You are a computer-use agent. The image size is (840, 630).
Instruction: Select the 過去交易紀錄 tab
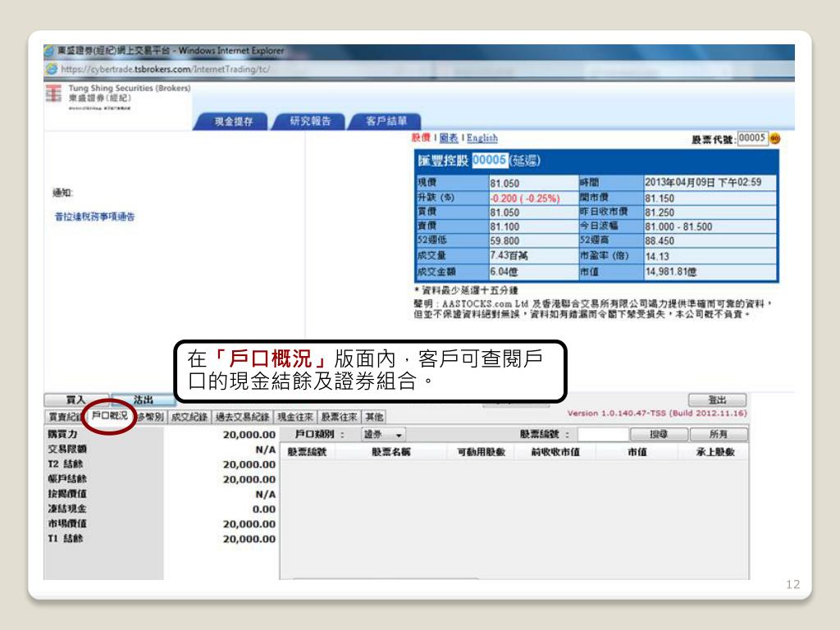point(242,417)
